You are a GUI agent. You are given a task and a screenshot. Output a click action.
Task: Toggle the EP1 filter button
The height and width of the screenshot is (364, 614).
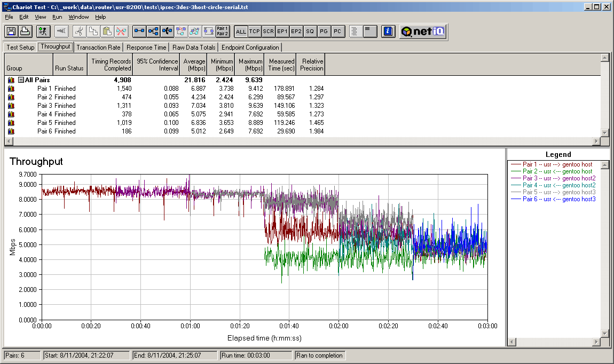282,31
